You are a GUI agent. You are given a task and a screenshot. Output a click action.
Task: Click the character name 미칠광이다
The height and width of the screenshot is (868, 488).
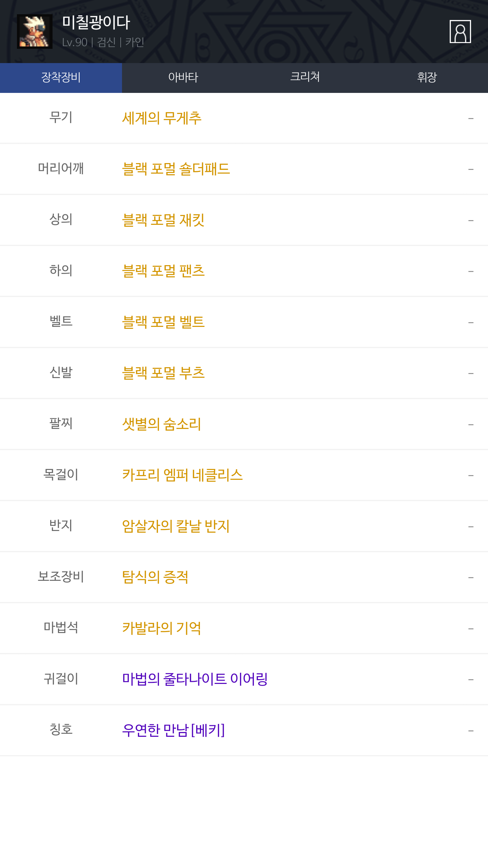pyautogui.click(x=96, y=23)
